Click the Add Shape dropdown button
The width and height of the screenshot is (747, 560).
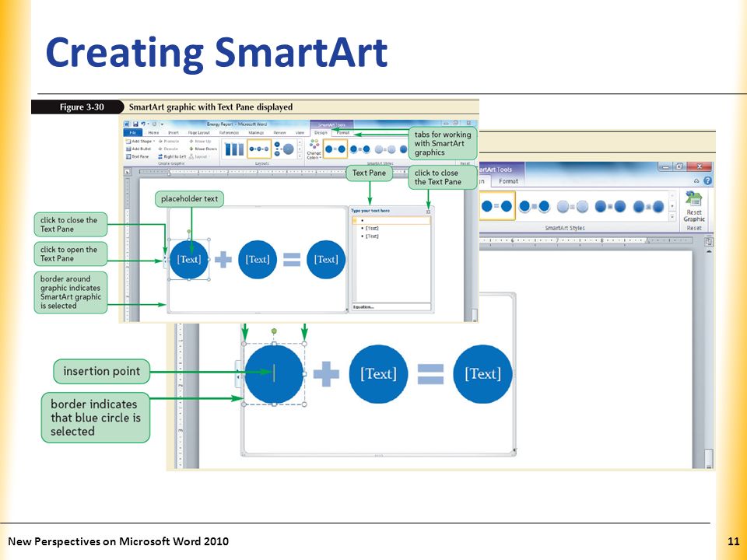(140, 142)
